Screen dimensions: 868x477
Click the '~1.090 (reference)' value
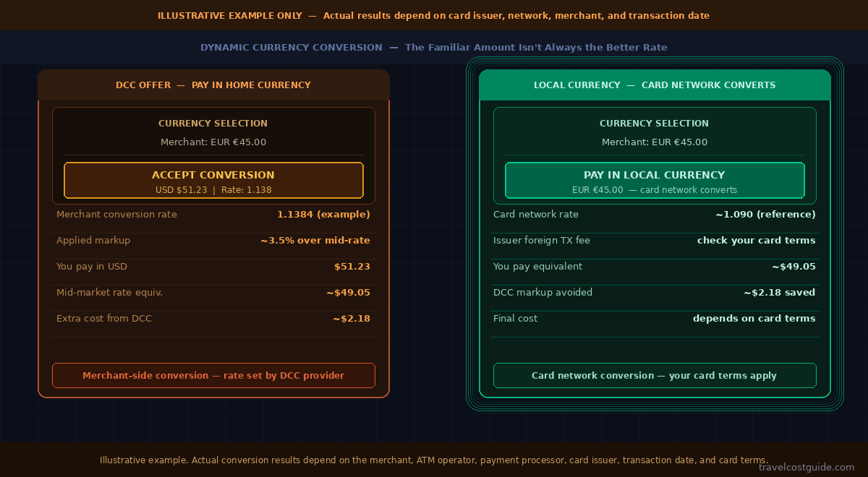tap(765, 215)
